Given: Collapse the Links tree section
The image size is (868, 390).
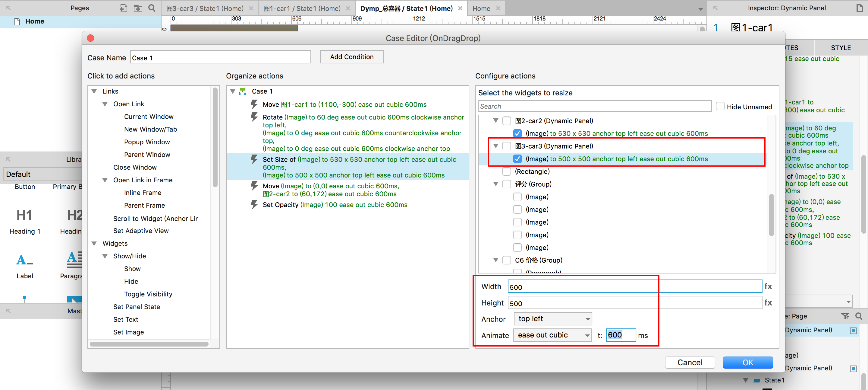Looking at the screenshot, I should point(94,91).
